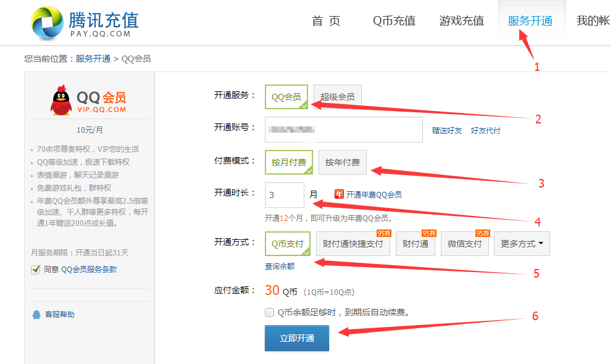This screenshot has height=364, width=610.
Task: Select the QQ会员 service option
Action: pyautogui.click(x=286, y=97)
